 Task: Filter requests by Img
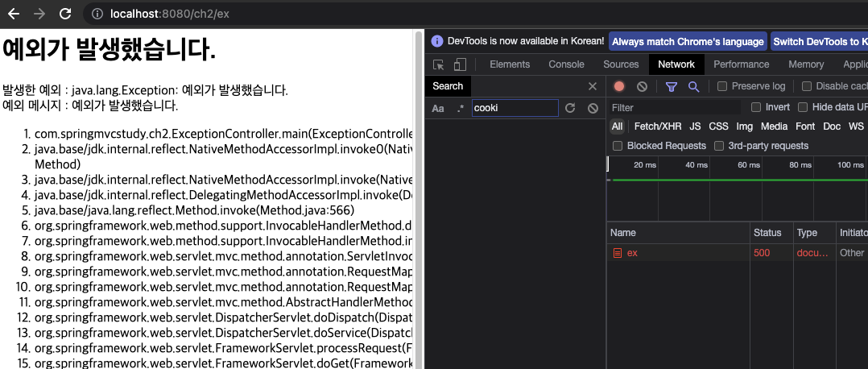click(x=745, y=126)
